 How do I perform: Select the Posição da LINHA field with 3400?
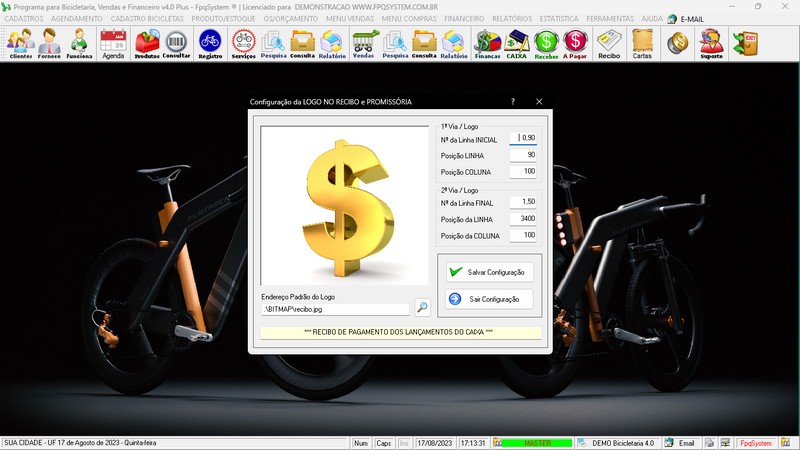coord(523,218)
